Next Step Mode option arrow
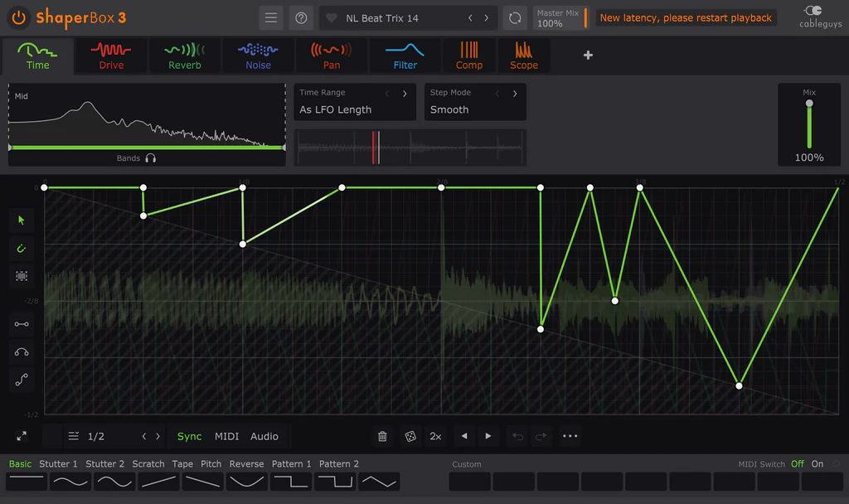The height and width of the screenshot is (504, 849). point(515,93)
